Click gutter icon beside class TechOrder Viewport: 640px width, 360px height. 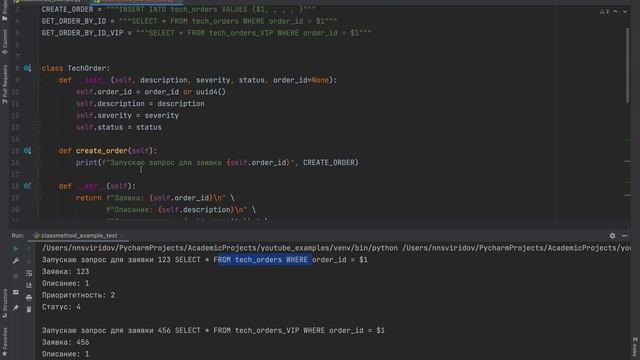[27, 68]
